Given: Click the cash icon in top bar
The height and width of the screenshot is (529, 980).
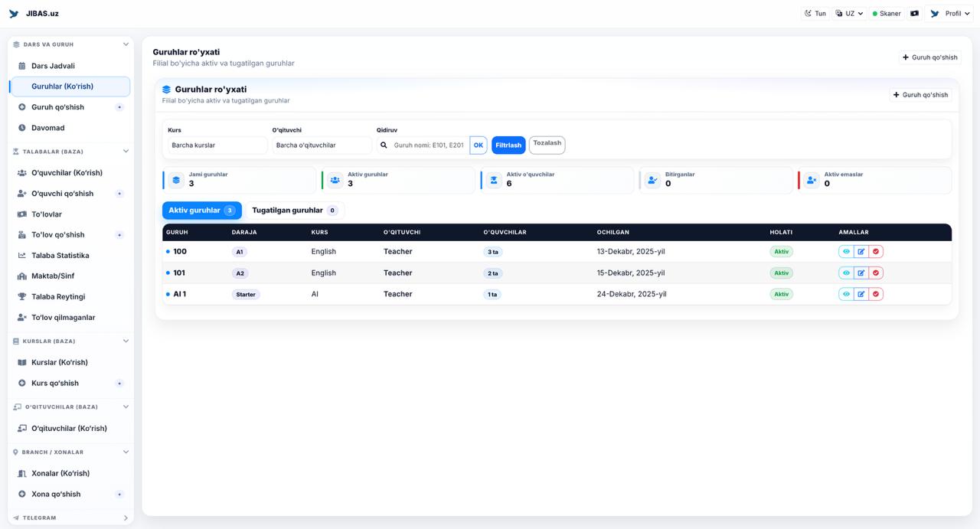Looking at the screenshot, I should [914, 14].
